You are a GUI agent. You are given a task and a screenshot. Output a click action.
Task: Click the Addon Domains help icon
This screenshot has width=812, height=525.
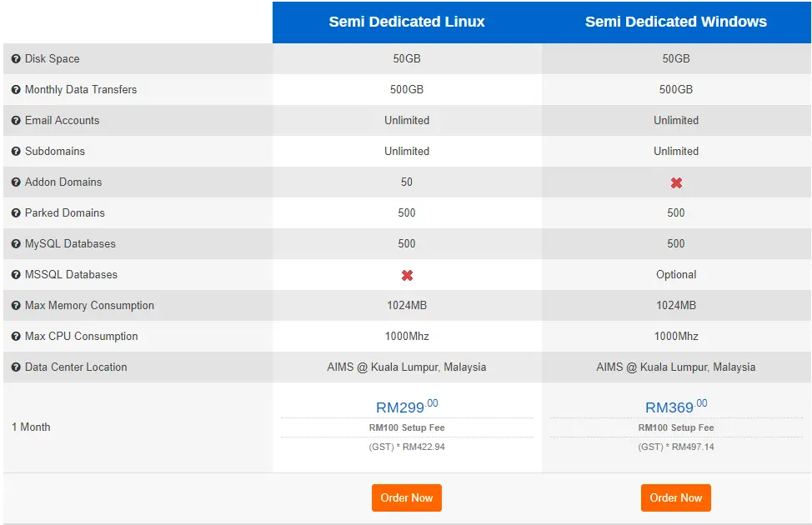16,182
